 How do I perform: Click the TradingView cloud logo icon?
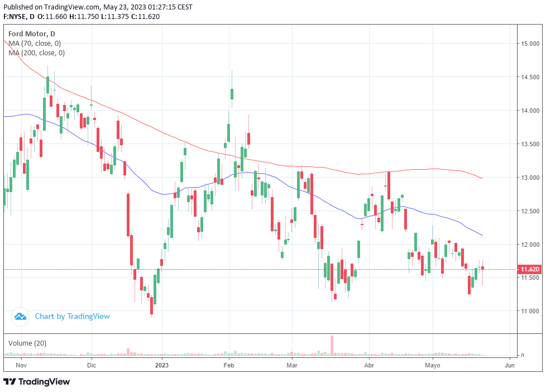tap(20, 317)
